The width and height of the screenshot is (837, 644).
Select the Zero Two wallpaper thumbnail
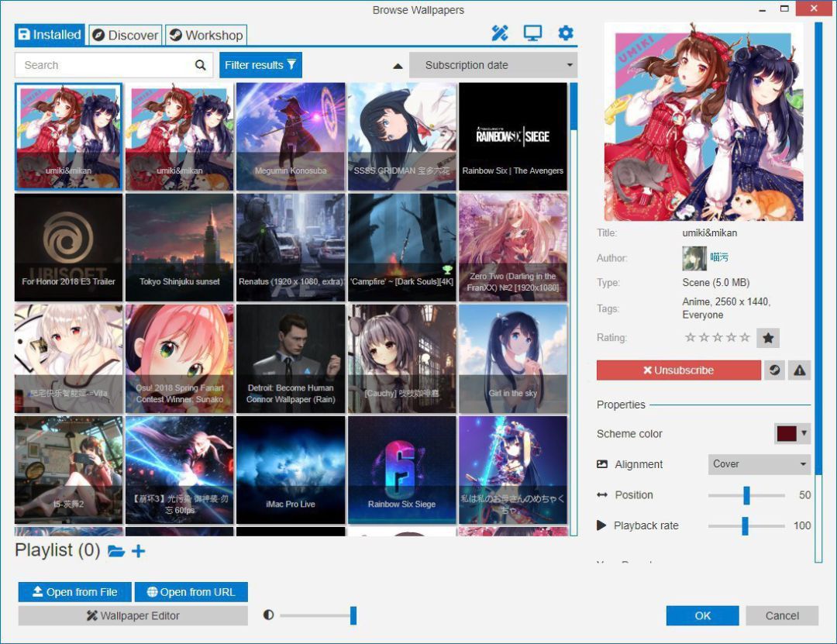(x=513, y=247)
